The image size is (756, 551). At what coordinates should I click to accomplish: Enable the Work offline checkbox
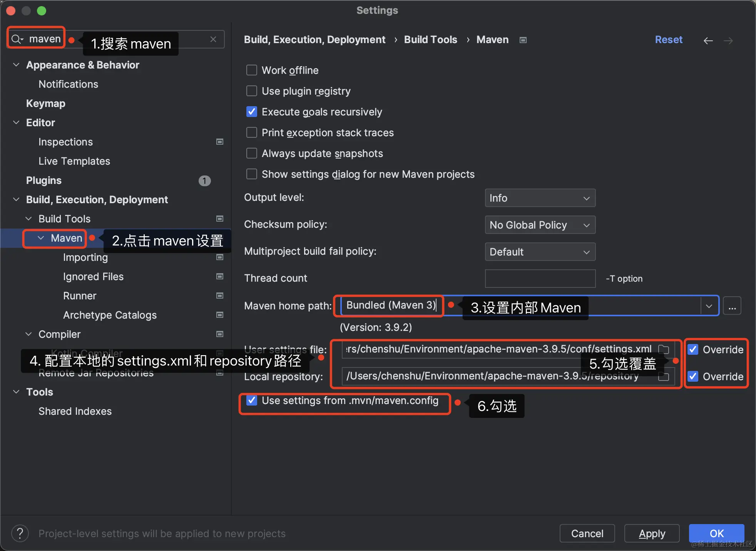(x=252, y=70)
